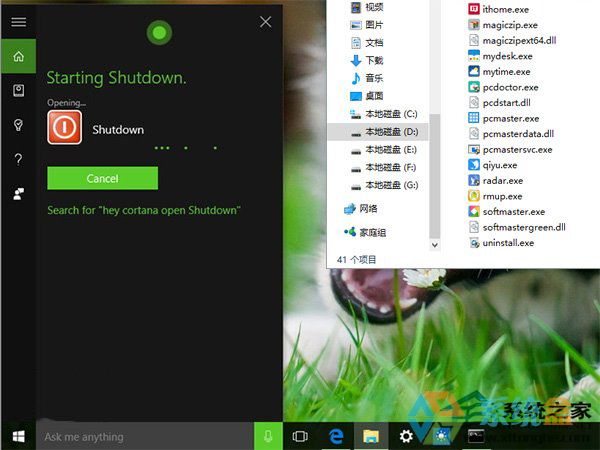Select pcdstart.dll file

click(499, 103)
